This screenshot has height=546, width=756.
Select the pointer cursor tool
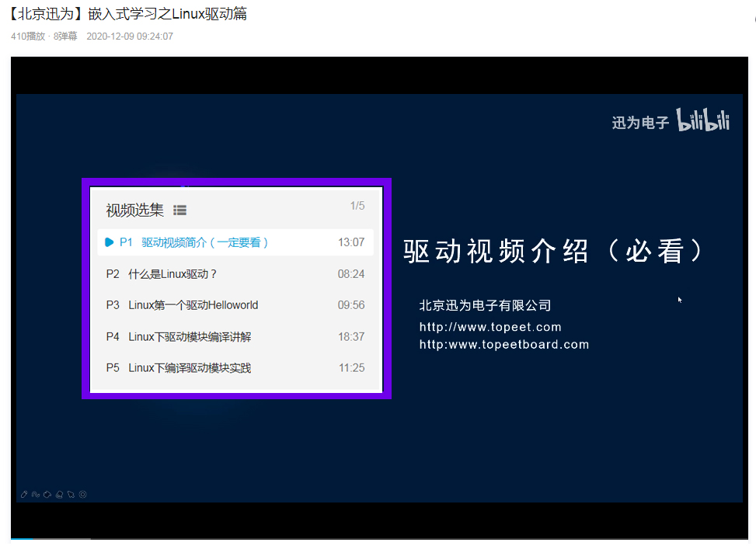(70, 494)
